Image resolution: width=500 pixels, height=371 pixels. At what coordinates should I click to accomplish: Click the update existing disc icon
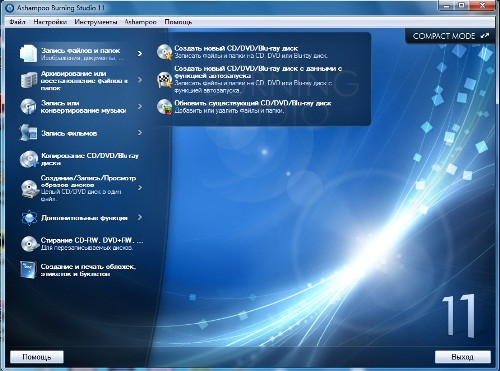click(165, 107)
